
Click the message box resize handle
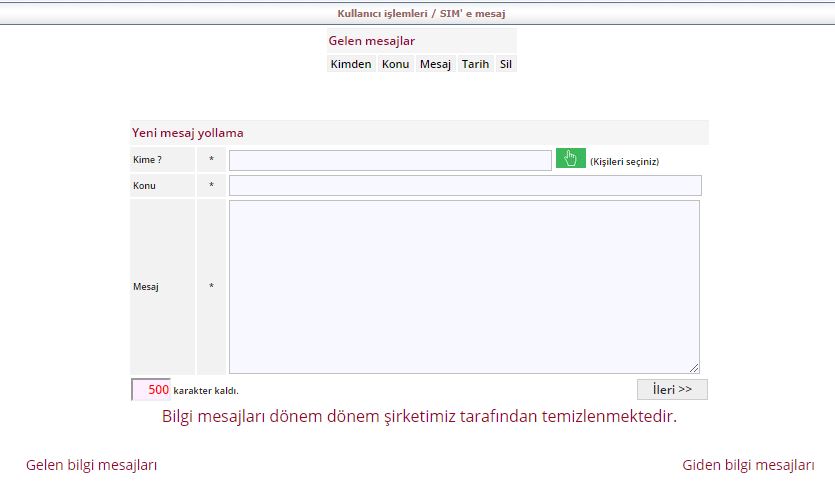coord(694,368)
